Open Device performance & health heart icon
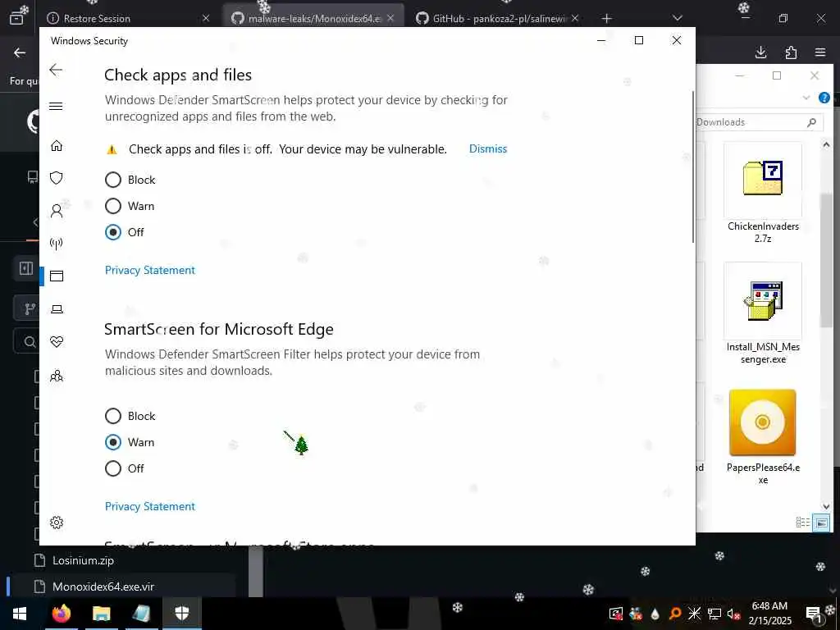This screenshot has height=630, width=840. tap(57, 342)
